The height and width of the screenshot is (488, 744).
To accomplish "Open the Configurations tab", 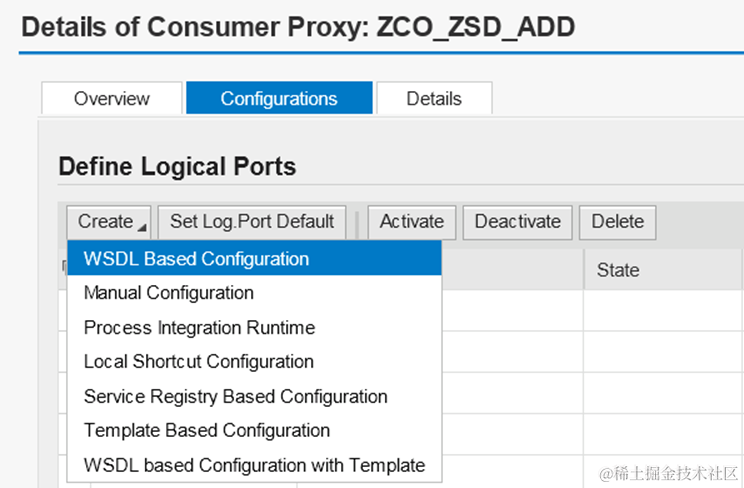I will click(279, 98).
